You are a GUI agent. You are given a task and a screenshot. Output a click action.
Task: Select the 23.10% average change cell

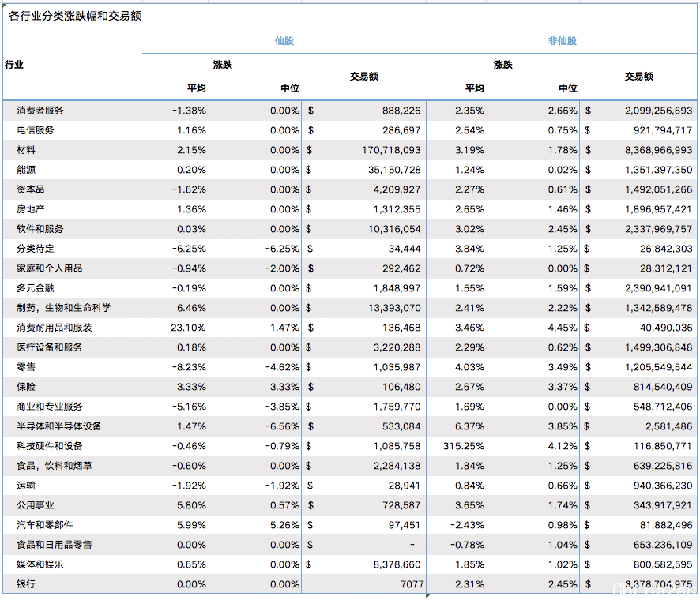tap(188, 328)
